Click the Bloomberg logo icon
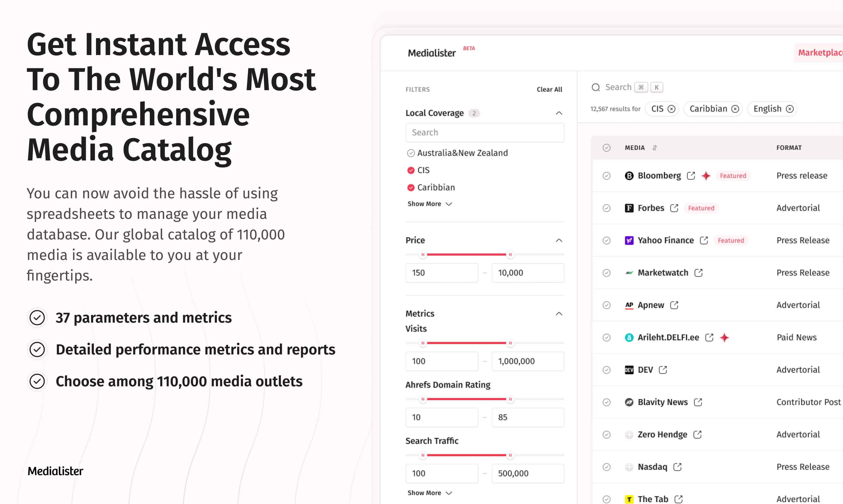This screenshot has width=843, height=504. click(x=629, y=176)
